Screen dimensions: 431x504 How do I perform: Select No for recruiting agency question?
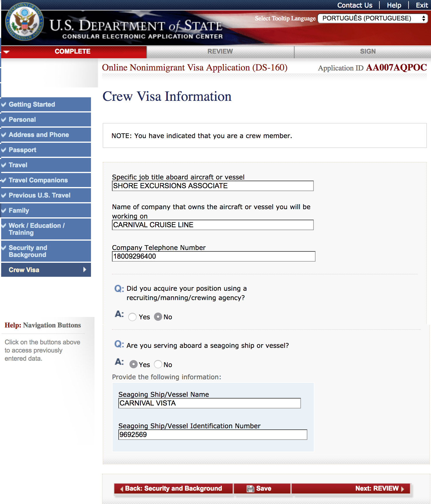158,317
